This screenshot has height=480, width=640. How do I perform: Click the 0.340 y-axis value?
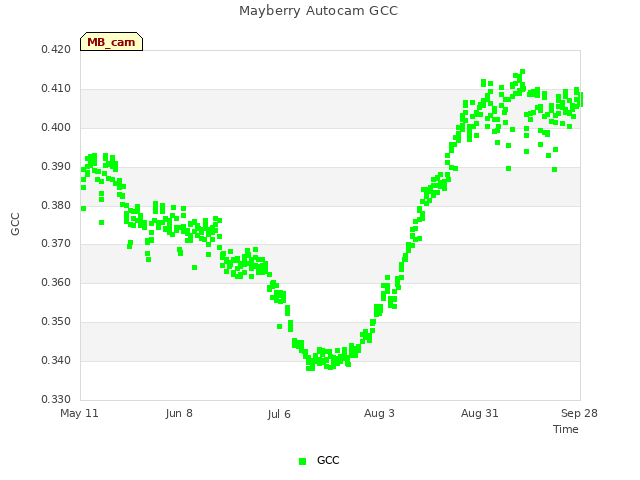56,360
